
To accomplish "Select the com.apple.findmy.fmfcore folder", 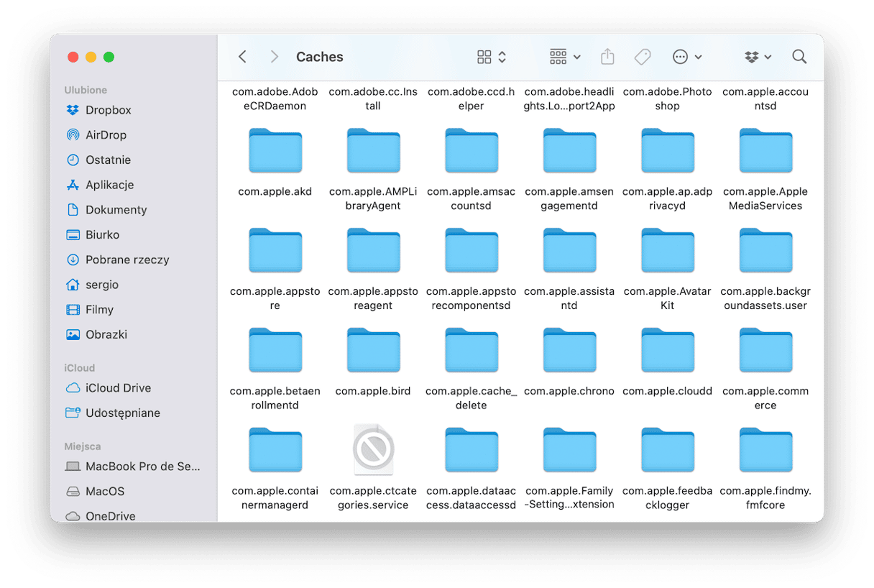I will point(766,451).
